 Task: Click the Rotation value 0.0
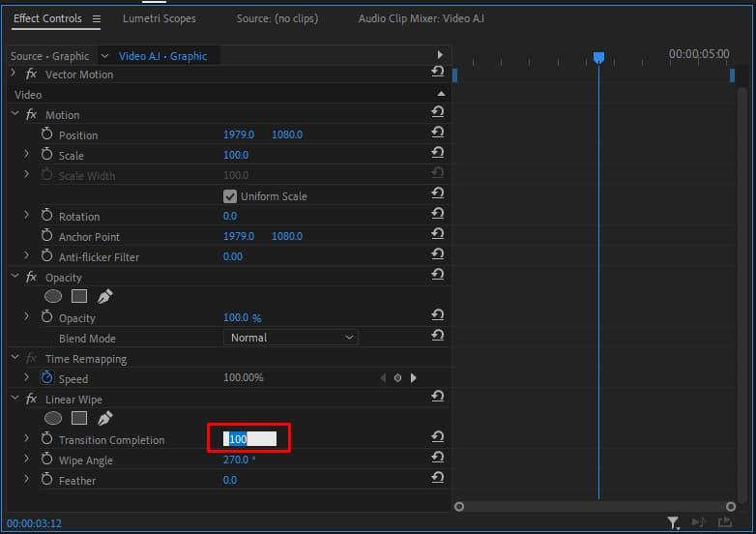[230, 216]
